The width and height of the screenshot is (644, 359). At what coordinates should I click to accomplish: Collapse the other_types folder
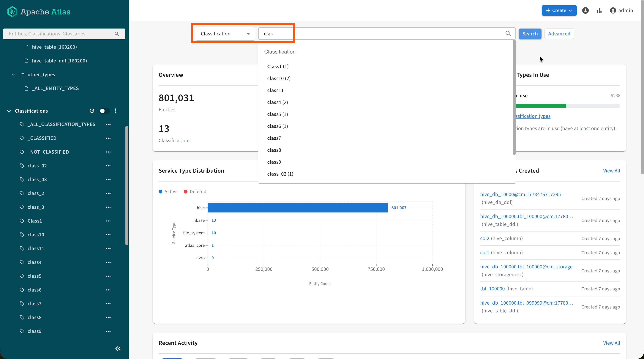pyautogui.click(x=13, y=75)
